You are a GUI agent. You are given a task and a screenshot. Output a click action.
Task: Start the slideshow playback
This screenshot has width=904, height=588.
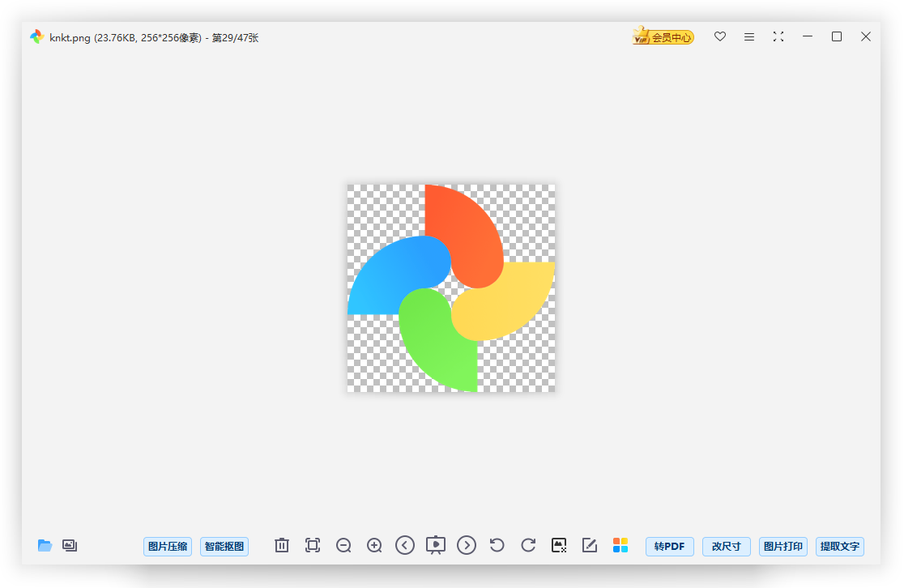click(436, 546)
